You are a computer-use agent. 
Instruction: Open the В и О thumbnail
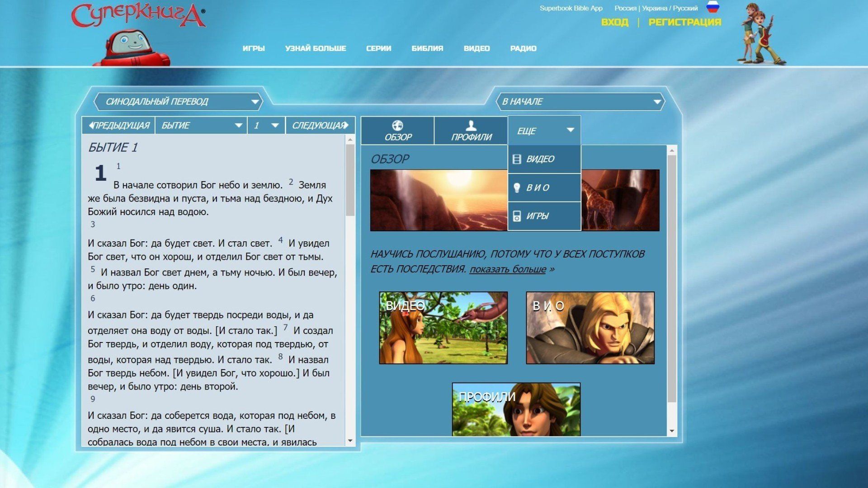pos(590,328)
